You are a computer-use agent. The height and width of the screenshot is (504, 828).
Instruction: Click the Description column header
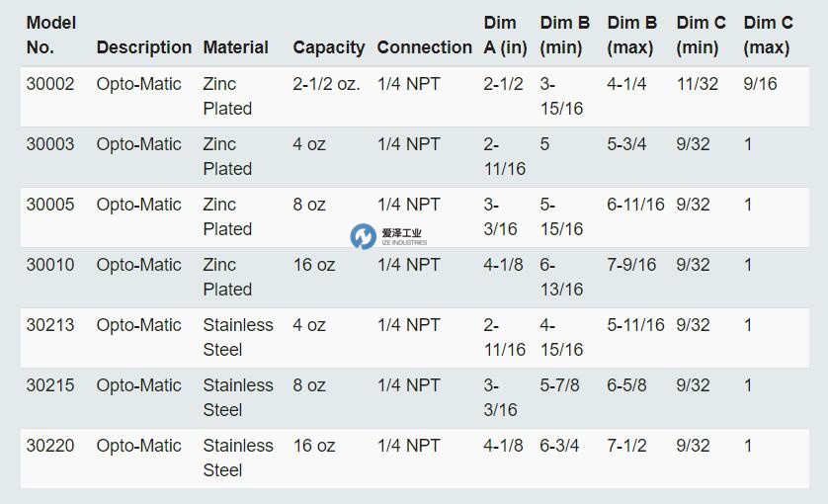pos(144,47)
